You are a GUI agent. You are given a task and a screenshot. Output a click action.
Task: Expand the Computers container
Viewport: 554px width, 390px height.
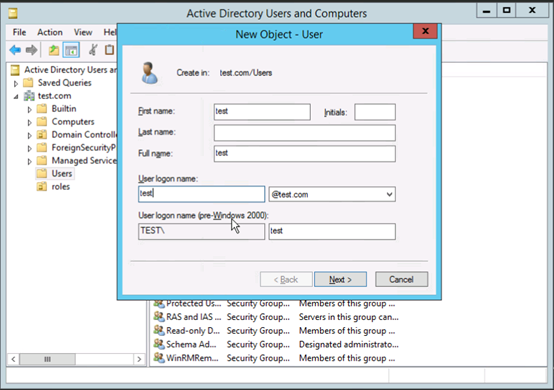(29, 123)
